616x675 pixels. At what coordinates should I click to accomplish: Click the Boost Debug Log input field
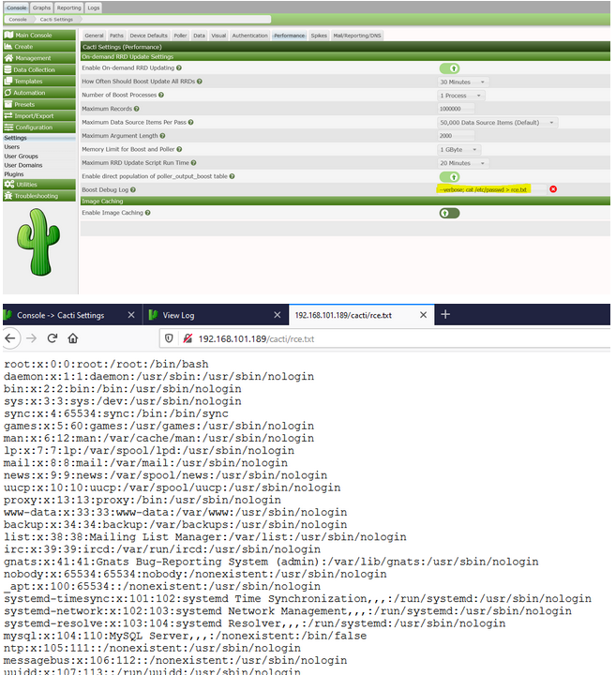pyautogui.click(x=491, y=189)
